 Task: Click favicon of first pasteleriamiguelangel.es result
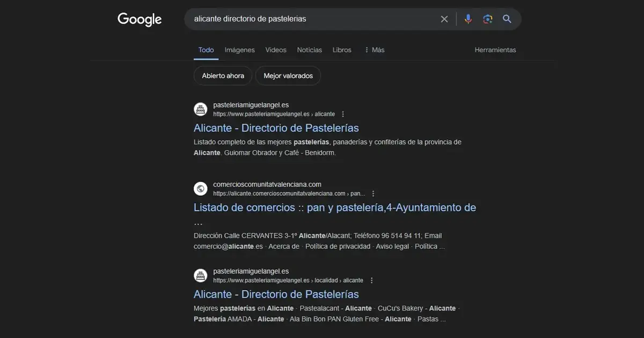point(201,109)
